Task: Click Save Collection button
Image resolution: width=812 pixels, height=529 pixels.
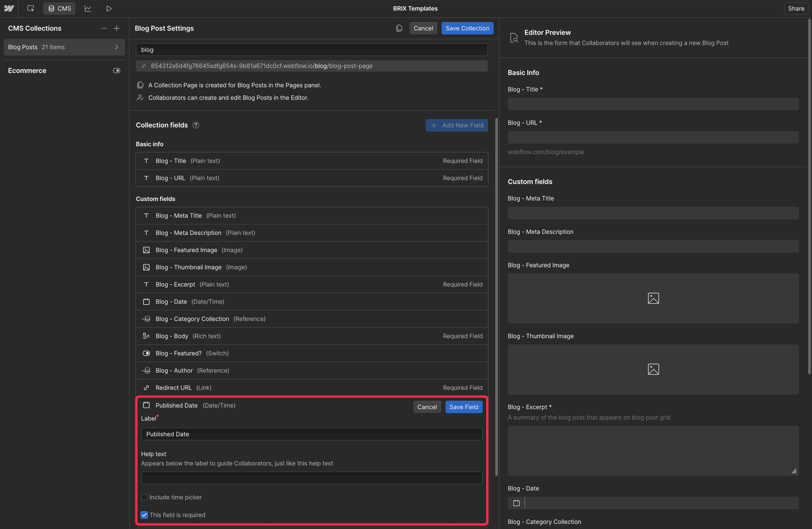Action: pos(467,28)
